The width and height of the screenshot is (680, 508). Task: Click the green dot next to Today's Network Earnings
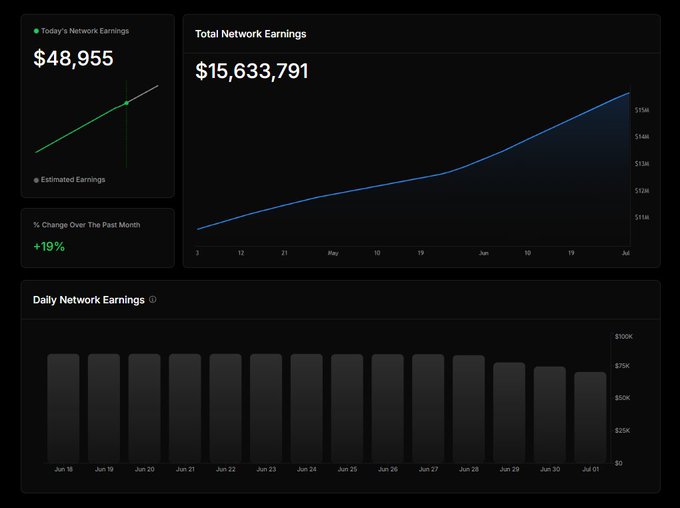37,31
